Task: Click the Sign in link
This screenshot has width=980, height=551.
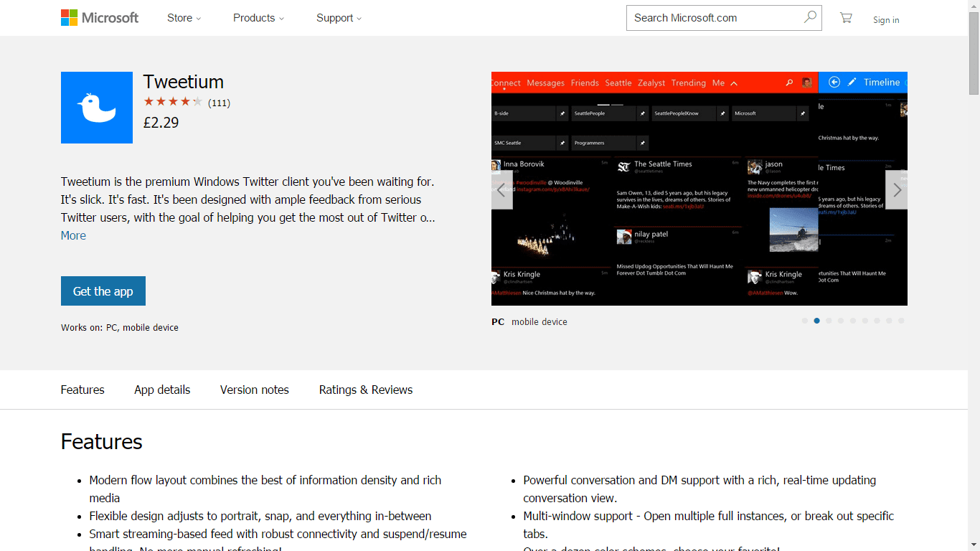Action: (x=886, y=20)
